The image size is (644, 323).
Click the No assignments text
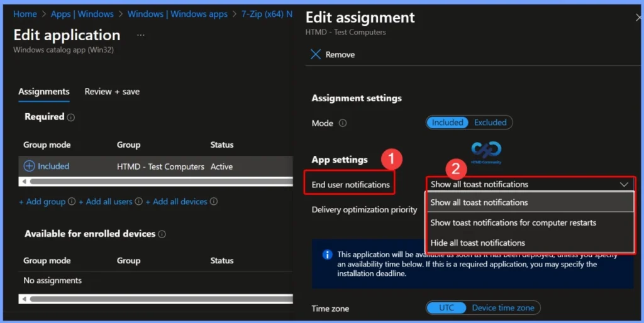(x=53, y=280)
